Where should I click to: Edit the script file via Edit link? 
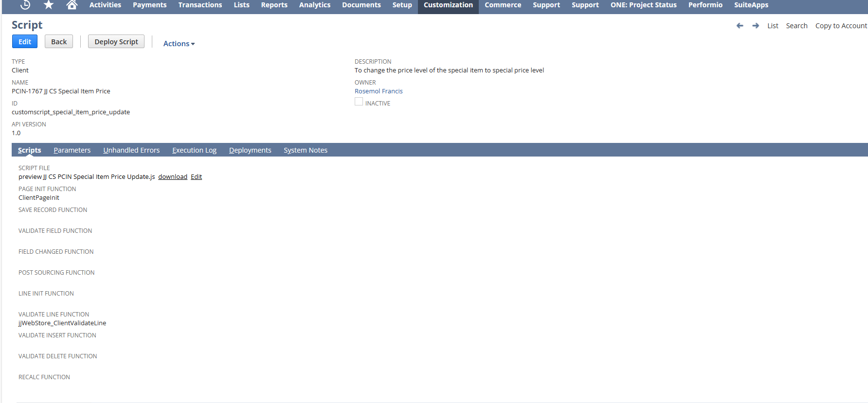click(x=196, y=177)
